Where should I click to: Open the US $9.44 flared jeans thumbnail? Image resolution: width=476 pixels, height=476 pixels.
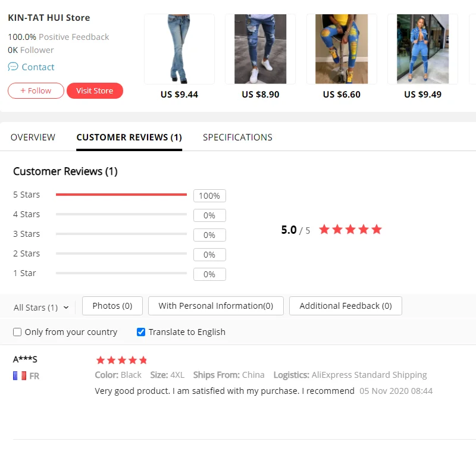(179, 49)
